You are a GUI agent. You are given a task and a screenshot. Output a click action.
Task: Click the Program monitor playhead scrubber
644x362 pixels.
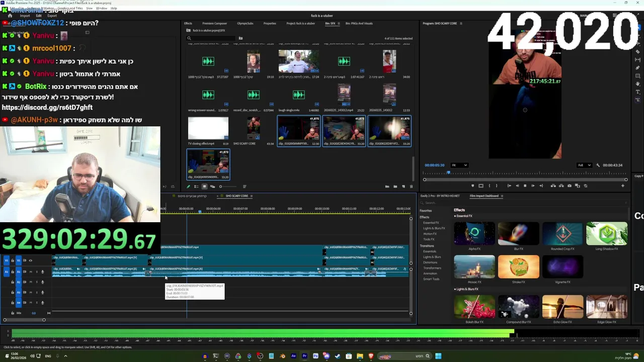coord(448,173)
